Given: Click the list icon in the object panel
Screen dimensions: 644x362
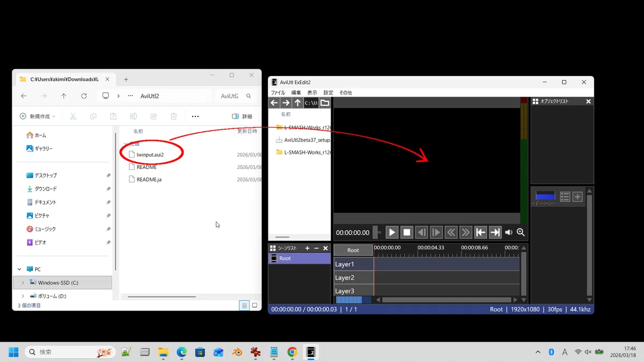Looking at the screenshot, I should (x=565, y=197).
